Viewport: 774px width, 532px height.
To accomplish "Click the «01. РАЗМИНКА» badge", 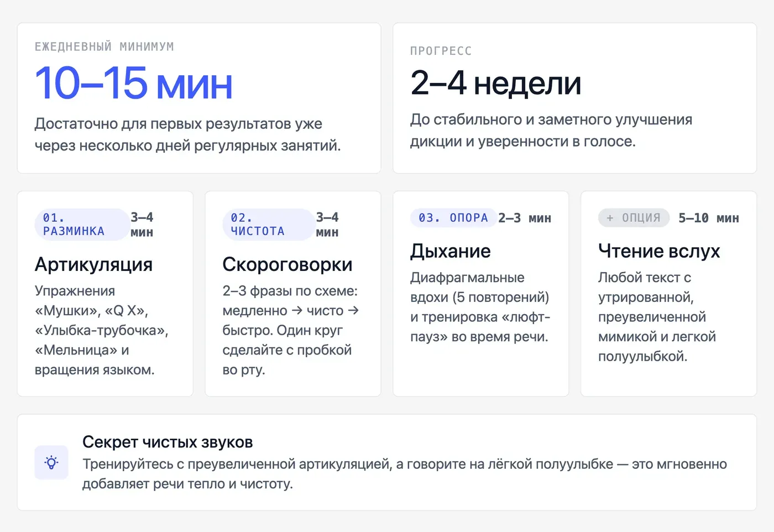I will 81,225.
